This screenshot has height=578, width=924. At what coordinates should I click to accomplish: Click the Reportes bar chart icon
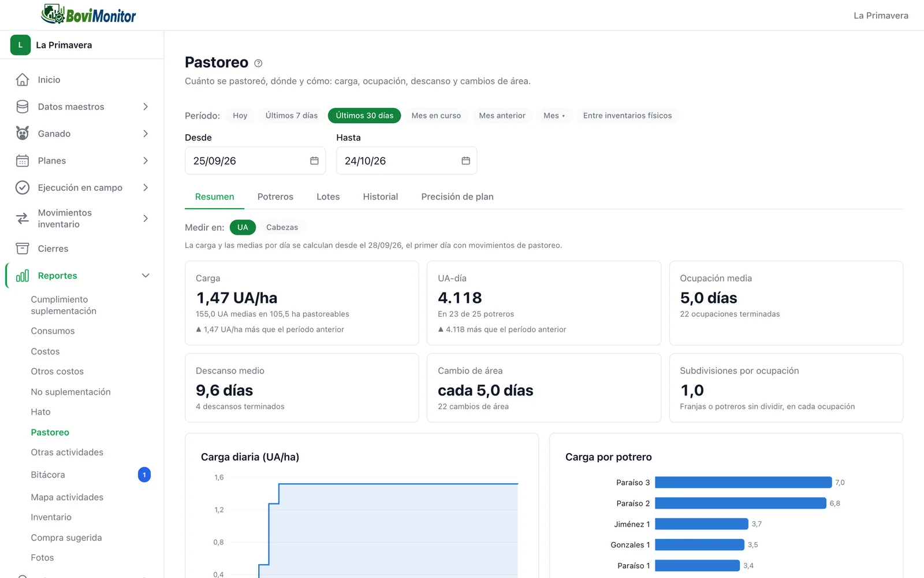[x=23, y=276]
